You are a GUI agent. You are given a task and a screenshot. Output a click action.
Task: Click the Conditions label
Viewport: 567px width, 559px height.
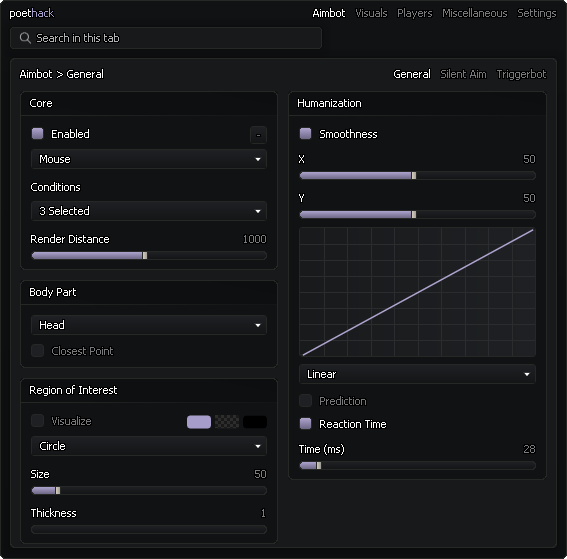(x=55, y=187)
